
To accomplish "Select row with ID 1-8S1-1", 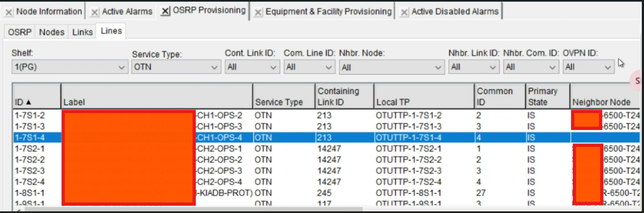I will pyautogui.click(x=326, y=193).
